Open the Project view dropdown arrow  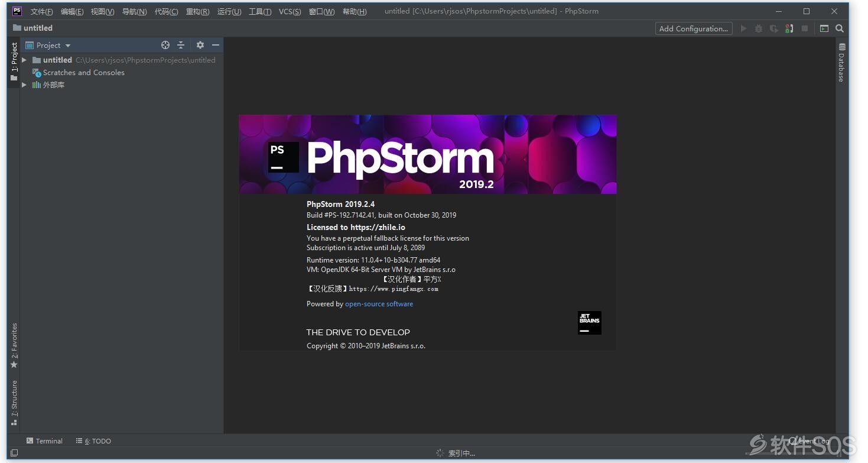(68, 46)
